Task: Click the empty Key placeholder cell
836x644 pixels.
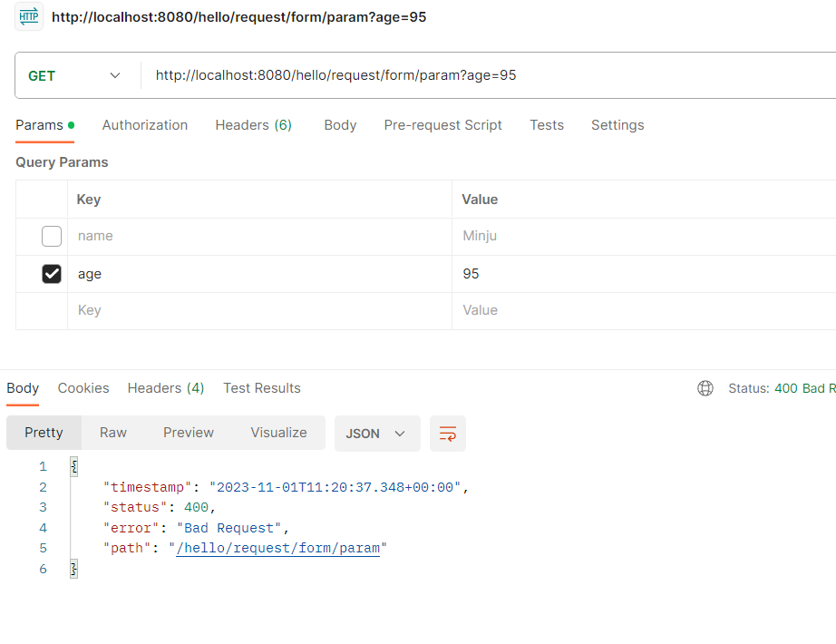Action: (259, 310)
